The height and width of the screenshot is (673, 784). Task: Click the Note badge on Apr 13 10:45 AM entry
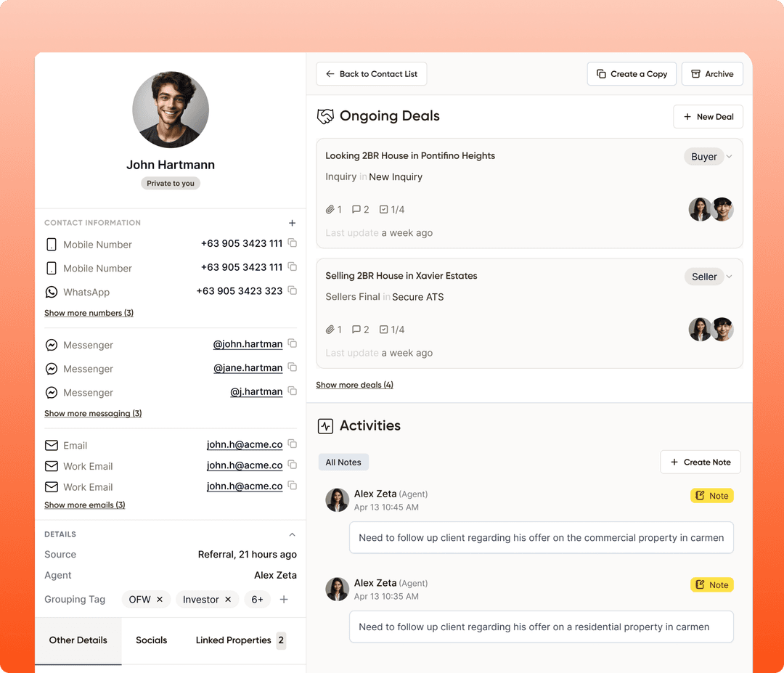(x=712, y=496)
